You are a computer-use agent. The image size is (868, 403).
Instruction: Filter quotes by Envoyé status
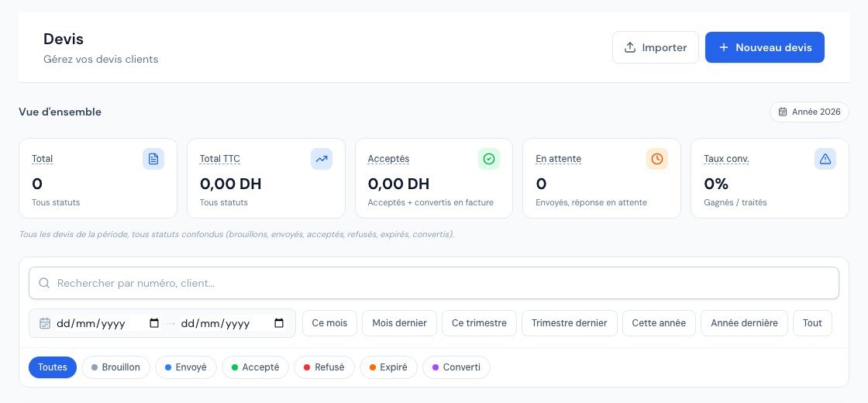click(185, 367)
